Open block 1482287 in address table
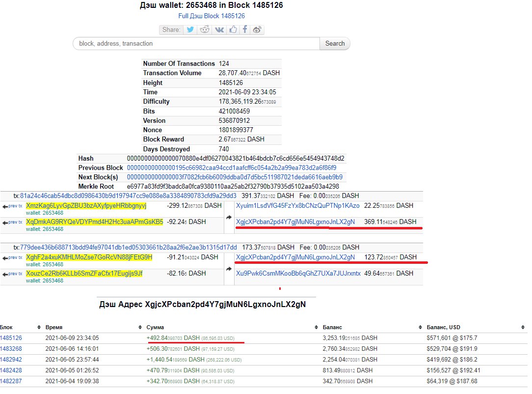Screen dimensions: 532x394 [x=11, y=381]
